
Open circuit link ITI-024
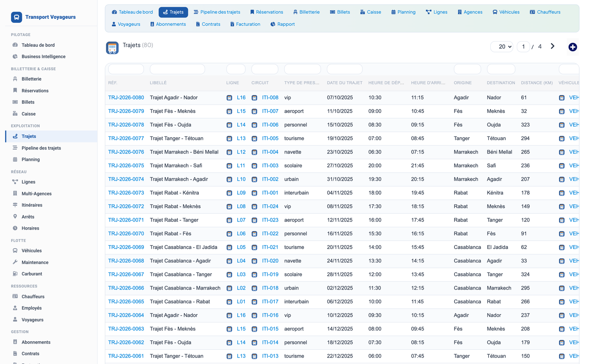270,206
